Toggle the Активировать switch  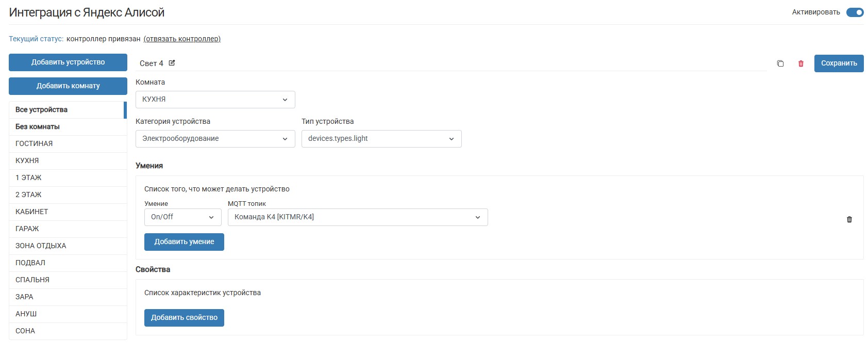tap(855, 12)
